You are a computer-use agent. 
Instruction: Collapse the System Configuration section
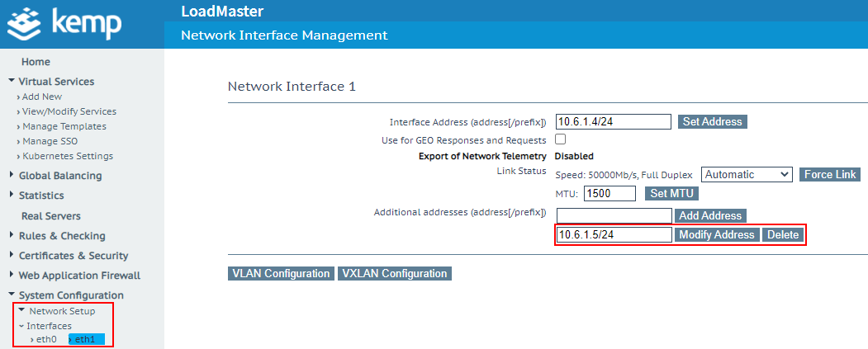(x=71, y=295)
